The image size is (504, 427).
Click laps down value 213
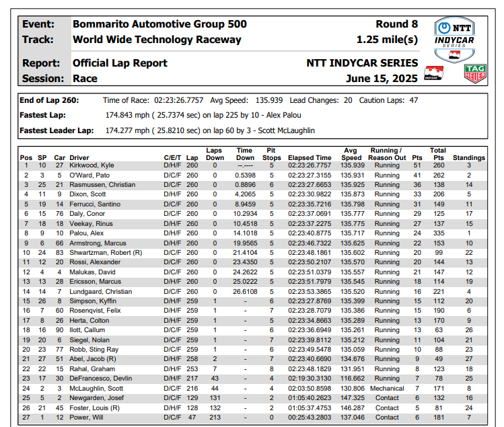(x=215, y=418)
